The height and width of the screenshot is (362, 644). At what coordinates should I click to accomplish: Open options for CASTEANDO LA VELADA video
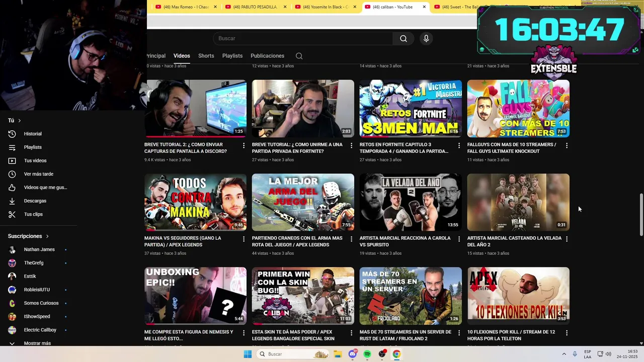coord(567,239)
